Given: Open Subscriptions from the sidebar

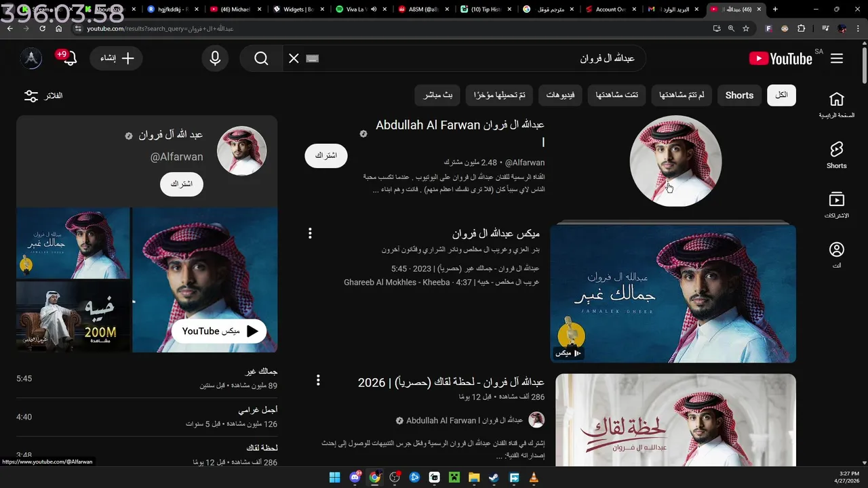Looking at the screenshot, I should coord(836,205).
